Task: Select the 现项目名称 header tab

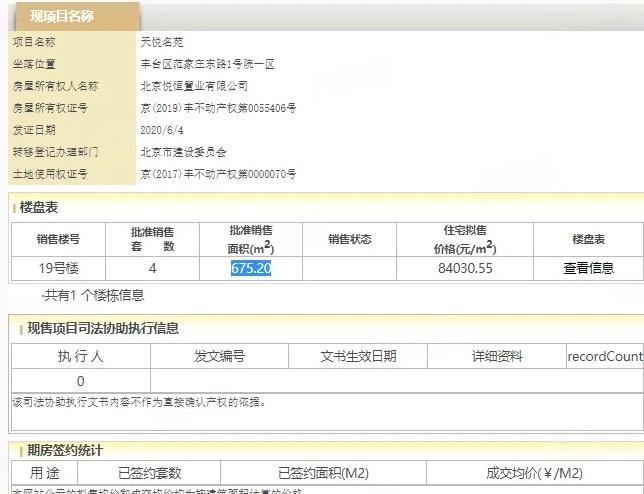Action: tap(62, 17)
